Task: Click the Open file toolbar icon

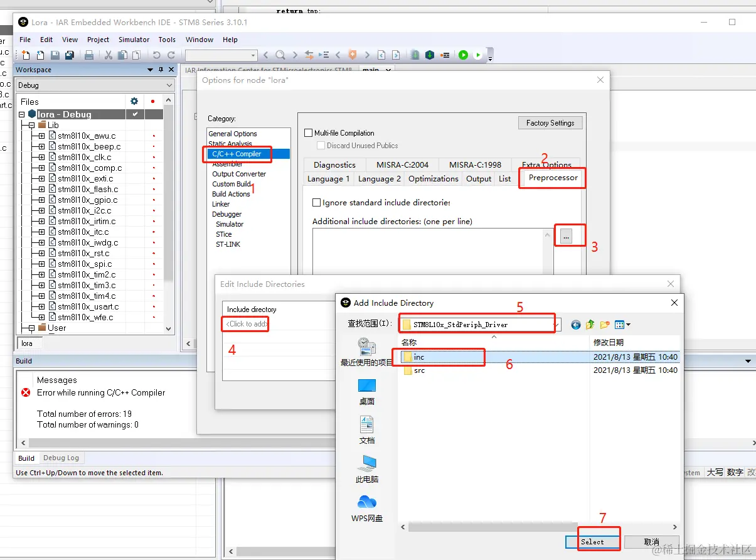Action: (40, 55)
